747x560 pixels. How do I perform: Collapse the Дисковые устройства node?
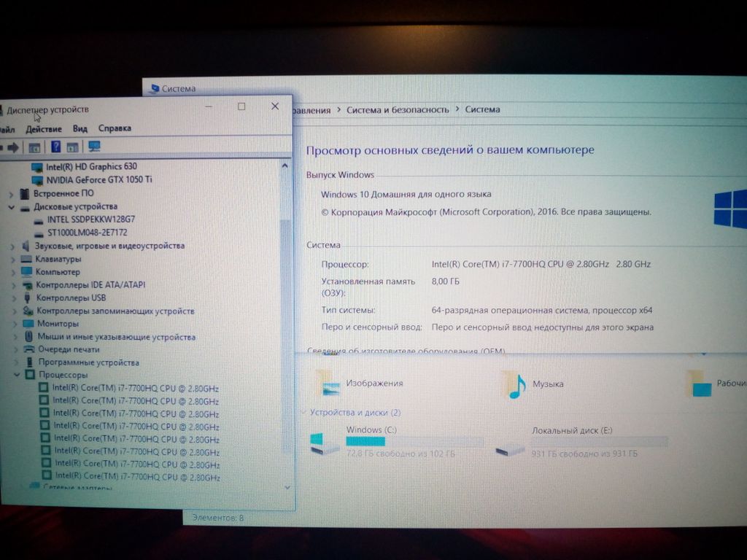click(x=12, y=207)
